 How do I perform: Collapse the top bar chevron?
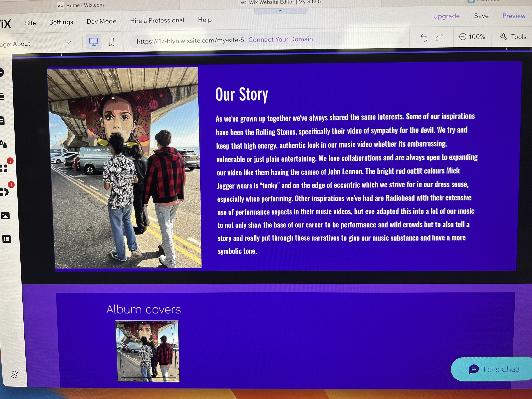click(280, 11)
